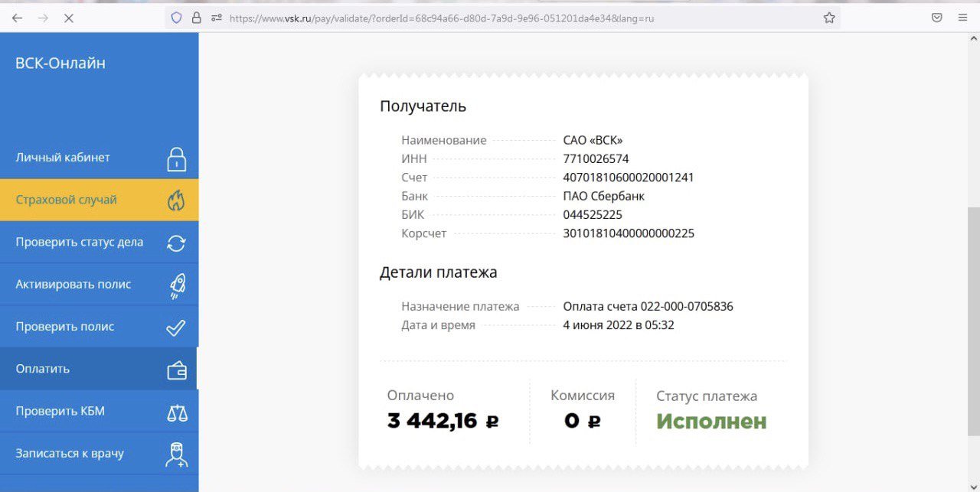Open the browser hamburger menu

point(962,18)
